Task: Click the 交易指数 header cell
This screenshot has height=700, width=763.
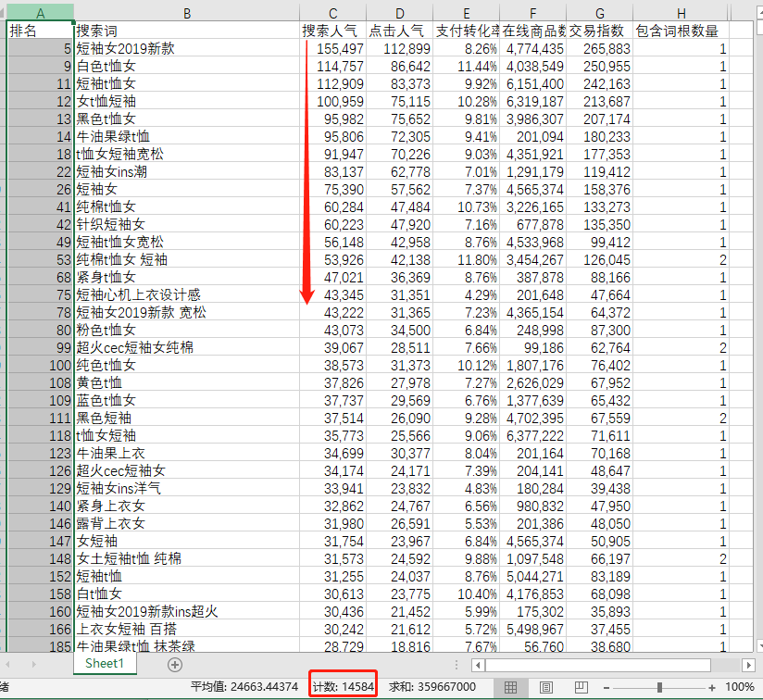Action: coord(599,31)
